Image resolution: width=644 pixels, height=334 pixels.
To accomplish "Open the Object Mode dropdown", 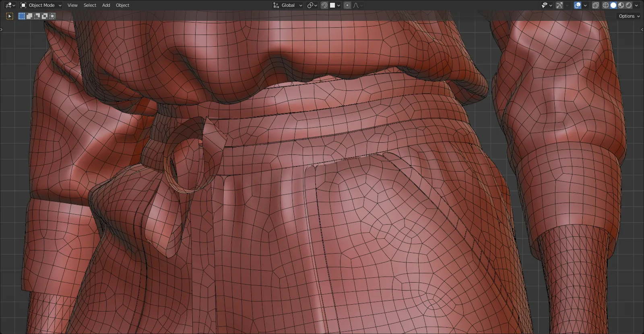I will (41, 5).
